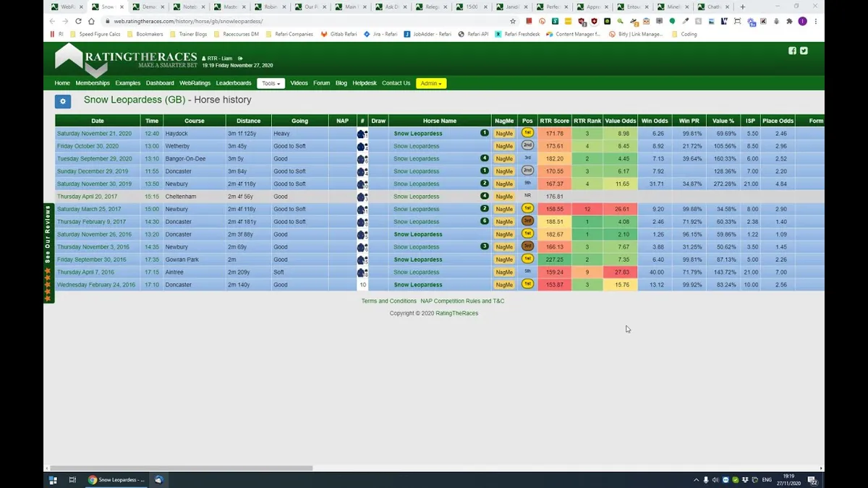Expand the yellow Admin dropdown
The width and height of the screenshot is (868, 488).
431,83
